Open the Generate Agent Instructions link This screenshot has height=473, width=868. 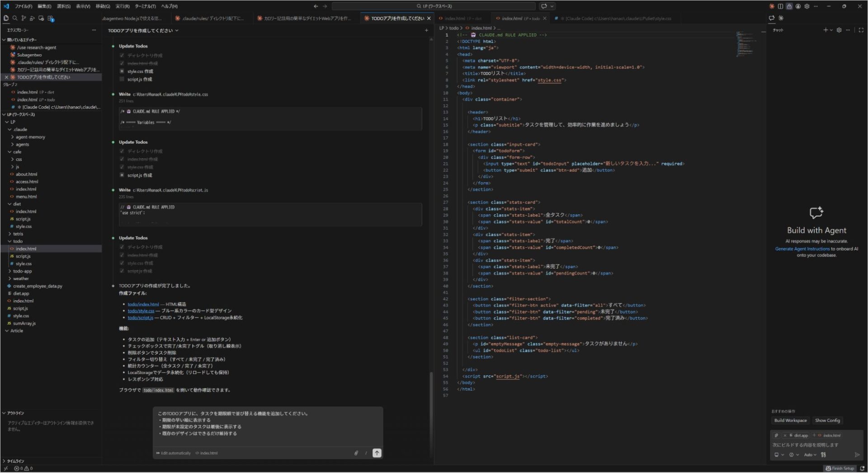click(802, 249)
